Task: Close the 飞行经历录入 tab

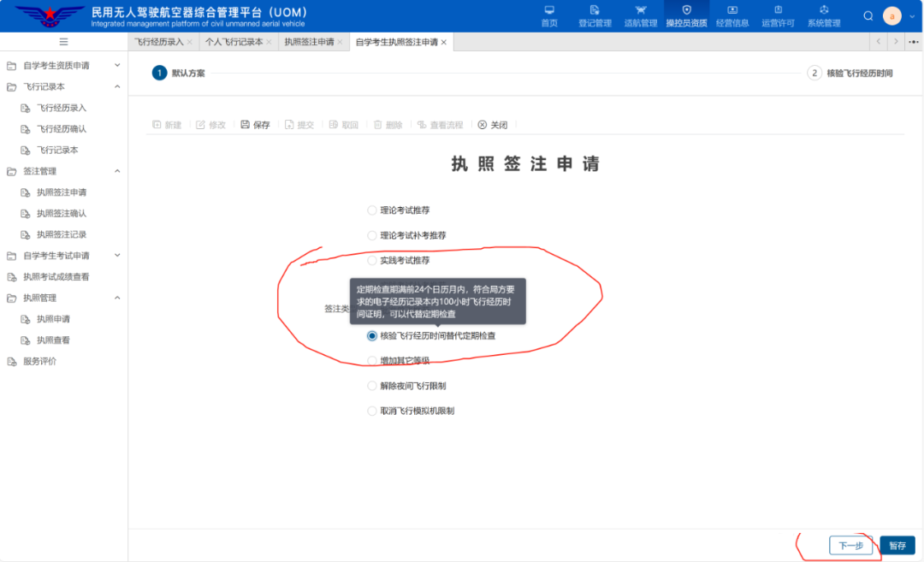Action: (189, 43)
